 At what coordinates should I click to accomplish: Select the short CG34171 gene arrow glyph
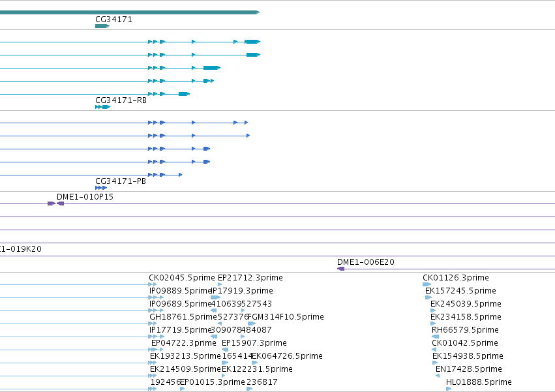(102, 26)
